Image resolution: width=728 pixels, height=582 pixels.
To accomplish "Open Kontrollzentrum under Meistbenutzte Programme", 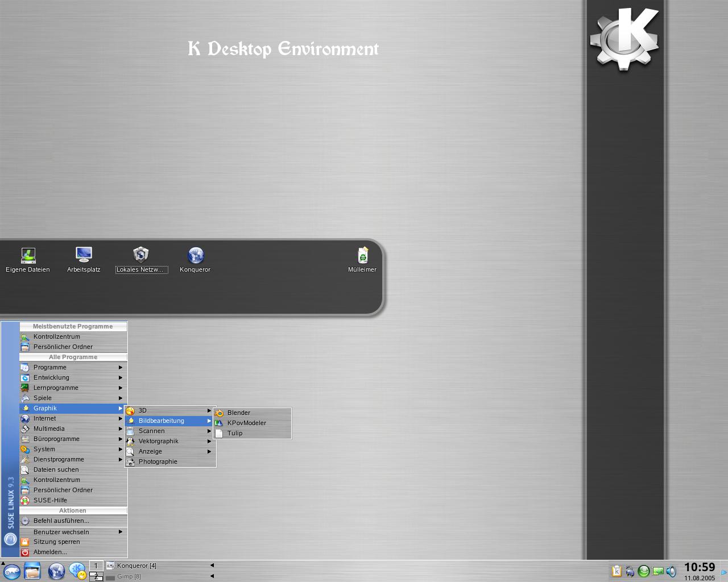I will click(73, 336).
